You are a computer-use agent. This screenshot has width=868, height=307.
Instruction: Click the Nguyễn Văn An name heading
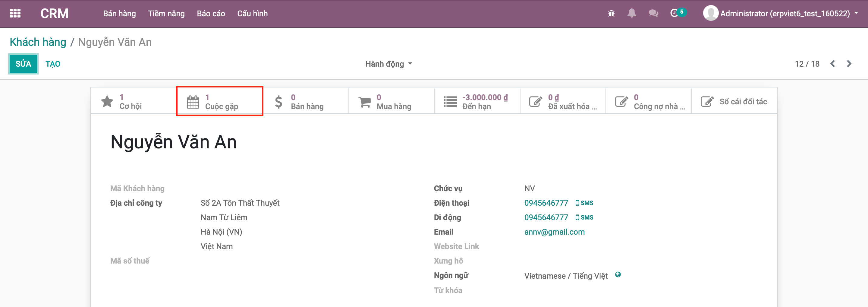coord(173,142)
